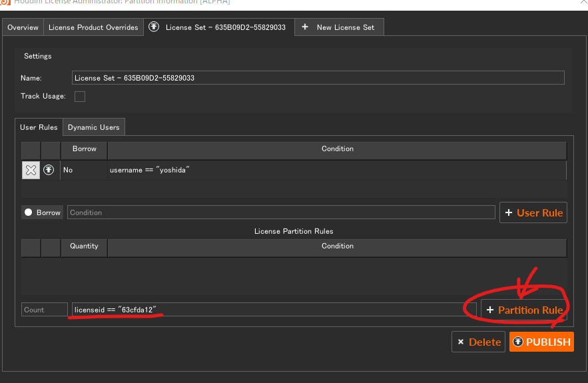588x383 pixels.
Task: Switch to the Overview tab
Action: tap(23, 27)
